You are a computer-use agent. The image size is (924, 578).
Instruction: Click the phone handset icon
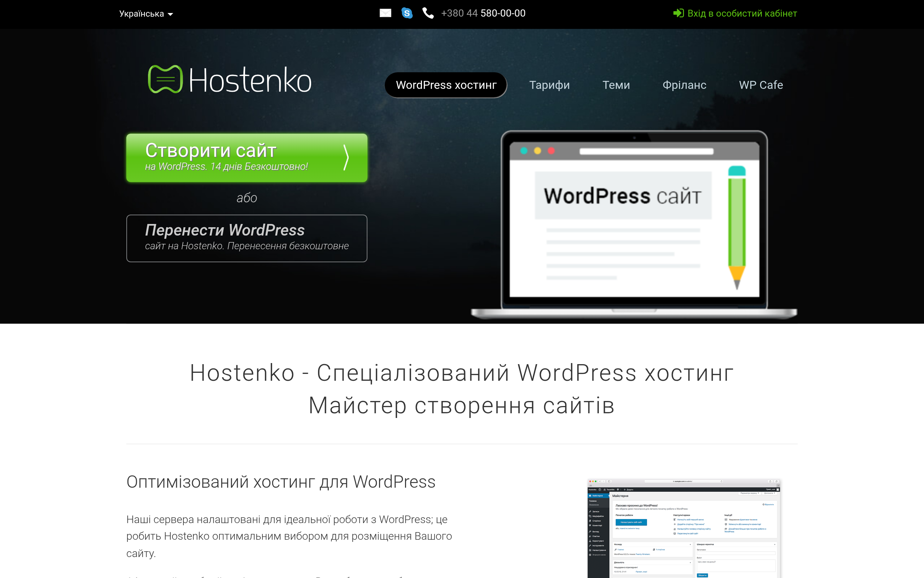[428, 13]
